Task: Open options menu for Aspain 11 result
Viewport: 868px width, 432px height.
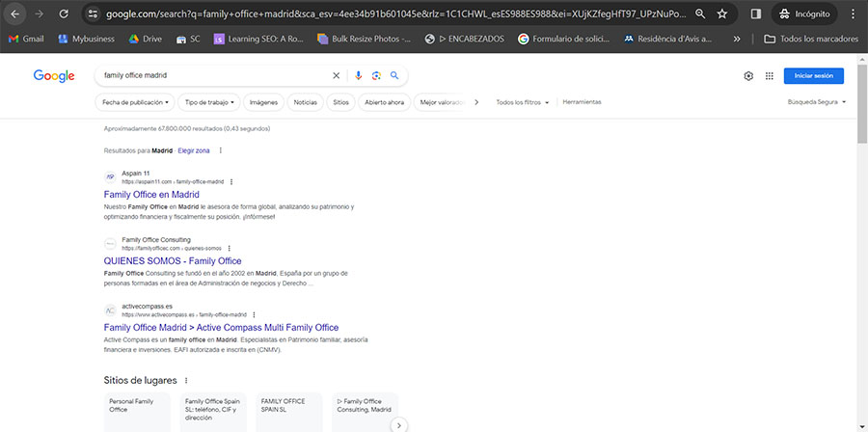Action: [231, 182]
